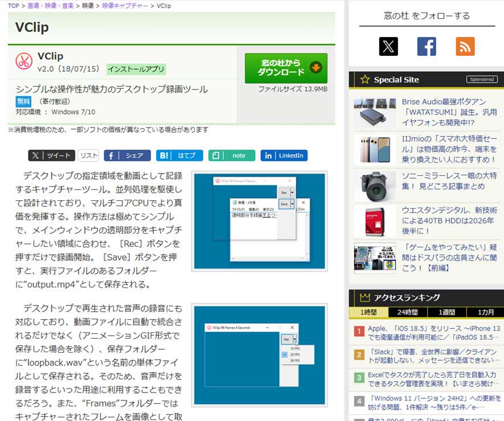Open ranking 2 Slack 障害 article
Screen dimensions: 504x421
pos(434,356)
